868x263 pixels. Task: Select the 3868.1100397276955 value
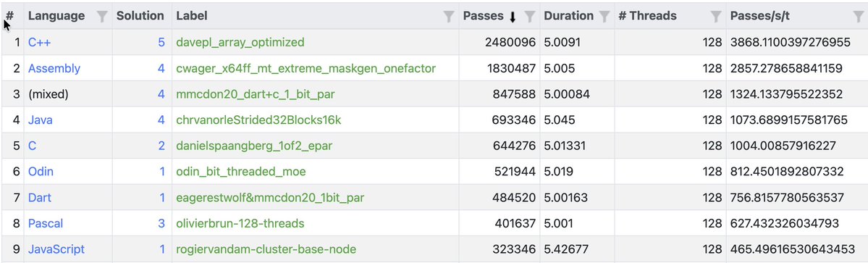point(791,42)
